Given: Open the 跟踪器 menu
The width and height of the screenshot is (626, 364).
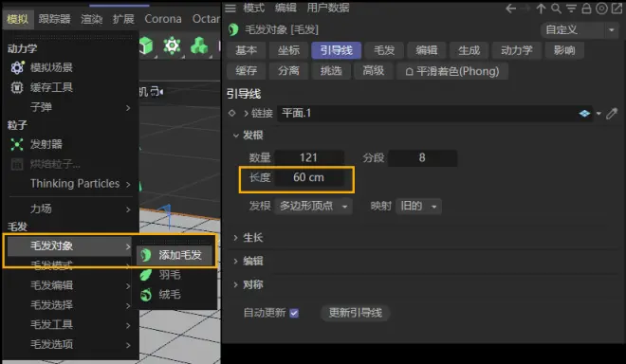Looking at the screenshot, I should tap(54, 19).
